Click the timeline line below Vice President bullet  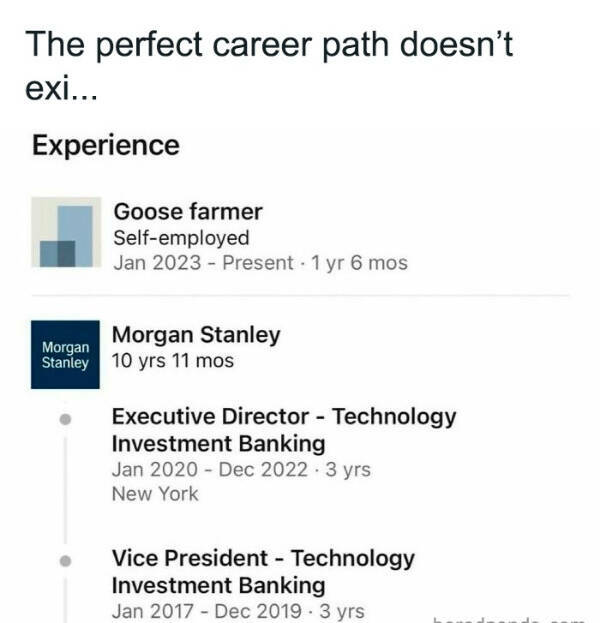[x=66, y=600]
